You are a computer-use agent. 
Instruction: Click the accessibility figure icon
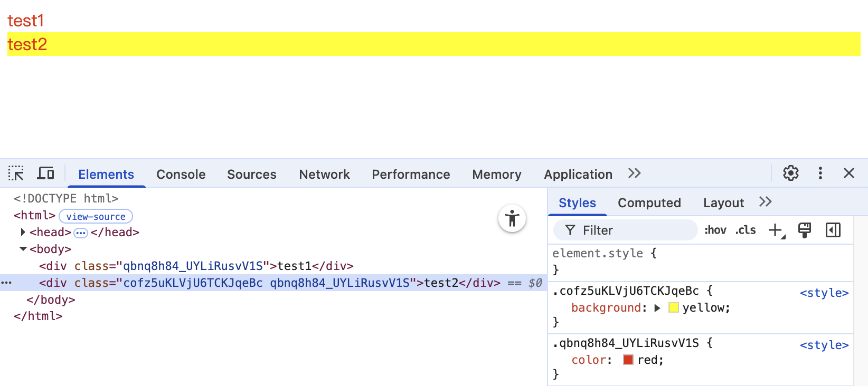click(x=512, y=218)
